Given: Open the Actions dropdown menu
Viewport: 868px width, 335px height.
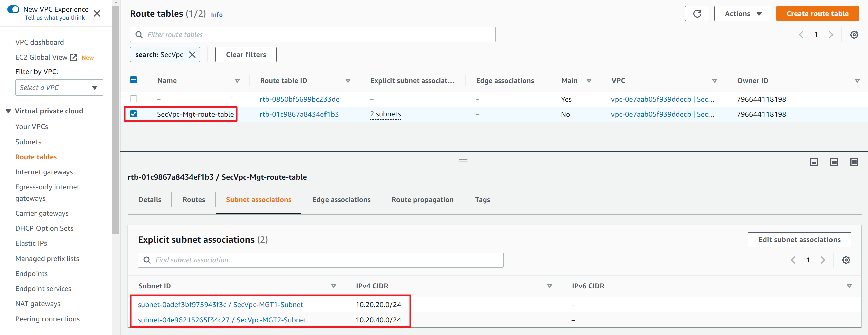Looking at the screenshot, I should coord(742,14).
